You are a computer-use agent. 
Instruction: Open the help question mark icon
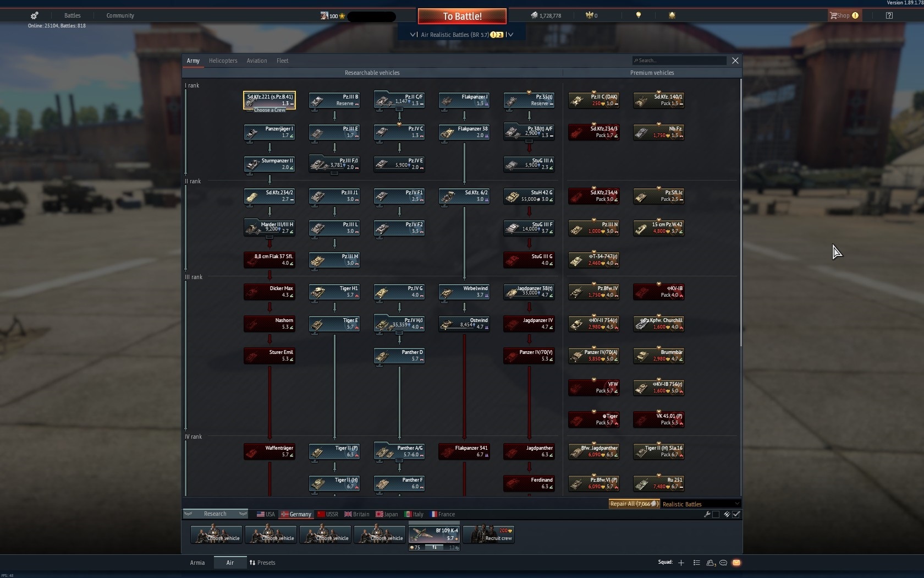pyautogui.click(x=889, y=15)
